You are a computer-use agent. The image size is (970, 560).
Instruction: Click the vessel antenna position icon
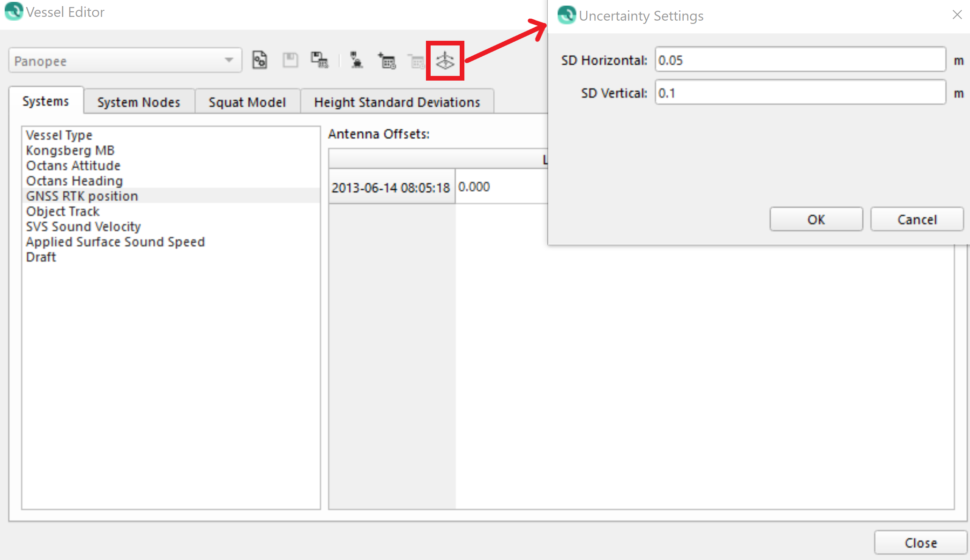[x=357, y=60]
